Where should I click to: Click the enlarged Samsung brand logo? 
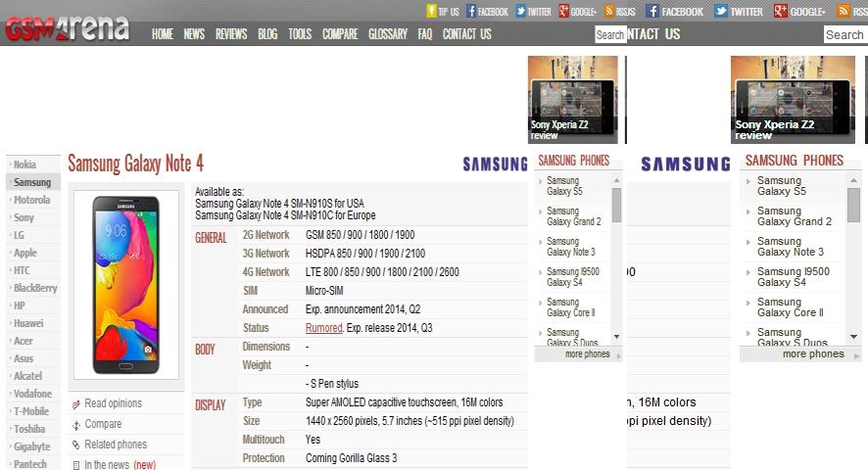pos(686,164)
